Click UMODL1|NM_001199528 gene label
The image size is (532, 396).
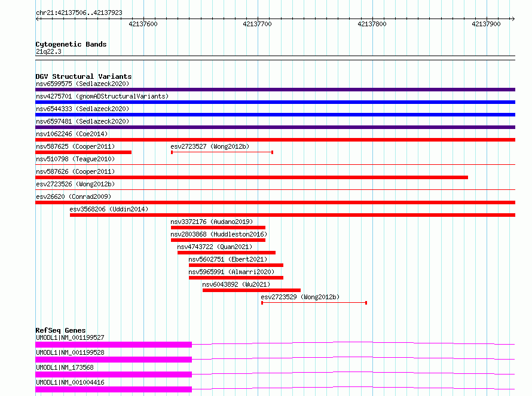click(70, 352)
